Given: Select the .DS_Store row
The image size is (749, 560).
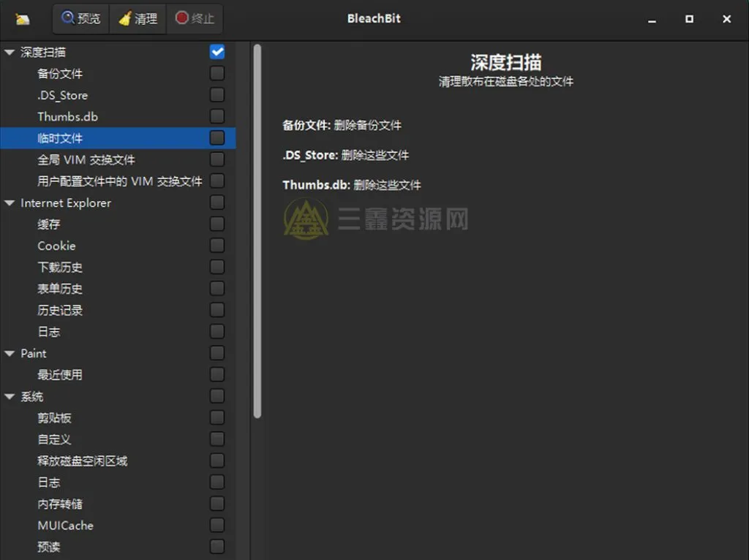Looking at the screenshot, I should (118, 95).
